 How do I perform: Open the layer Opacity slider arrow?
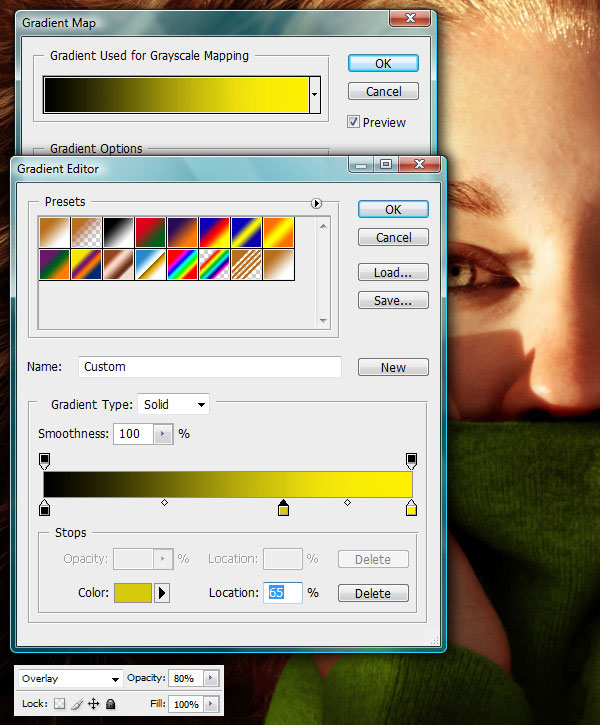tap(211, 678)
